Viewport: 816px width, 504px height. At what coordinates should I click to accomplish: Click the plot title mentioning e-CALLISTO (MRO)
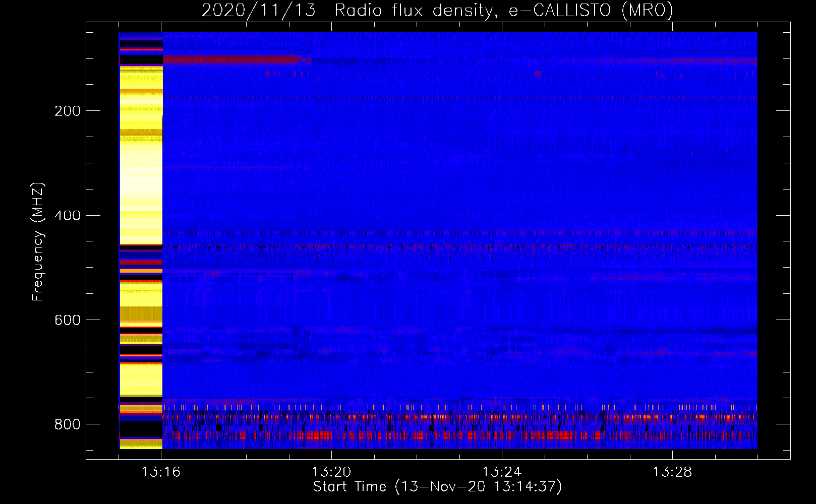click(x=437, y=10)
